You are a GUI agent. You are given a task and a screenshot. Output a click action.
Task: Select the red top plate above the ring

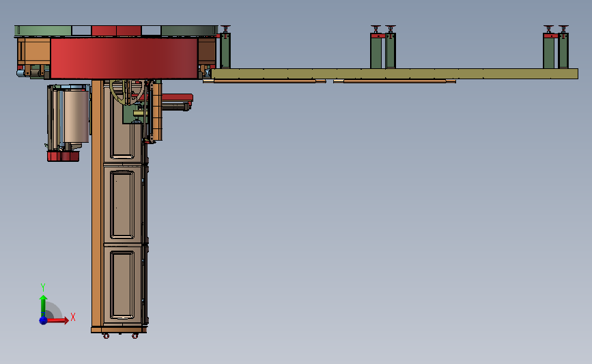click(116, 31)
